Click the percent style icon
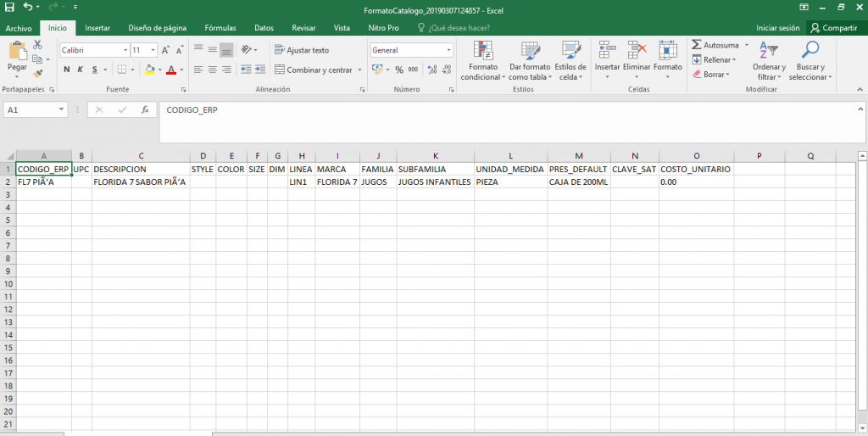868x436 pixels. [399, 70]
